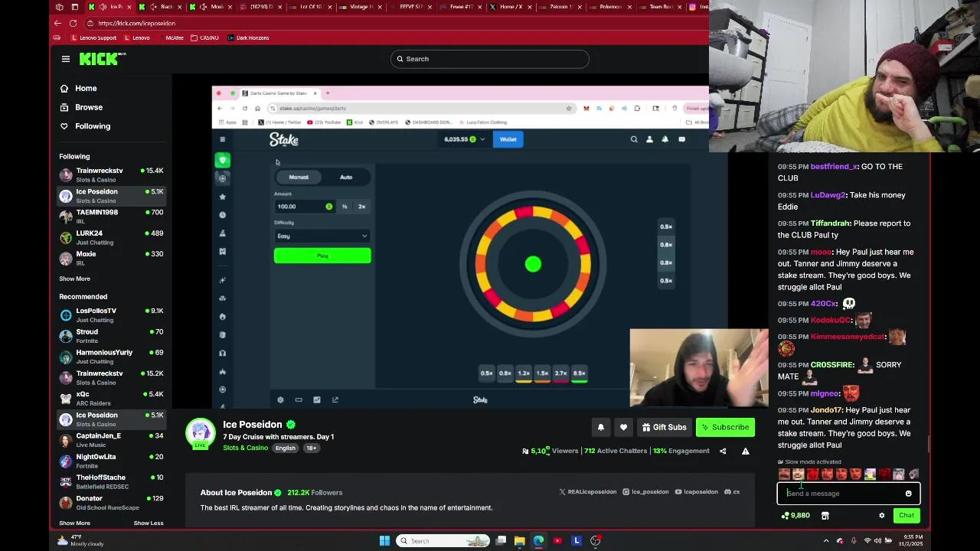
Task: Open the Browse page
Action: point(82,107)
